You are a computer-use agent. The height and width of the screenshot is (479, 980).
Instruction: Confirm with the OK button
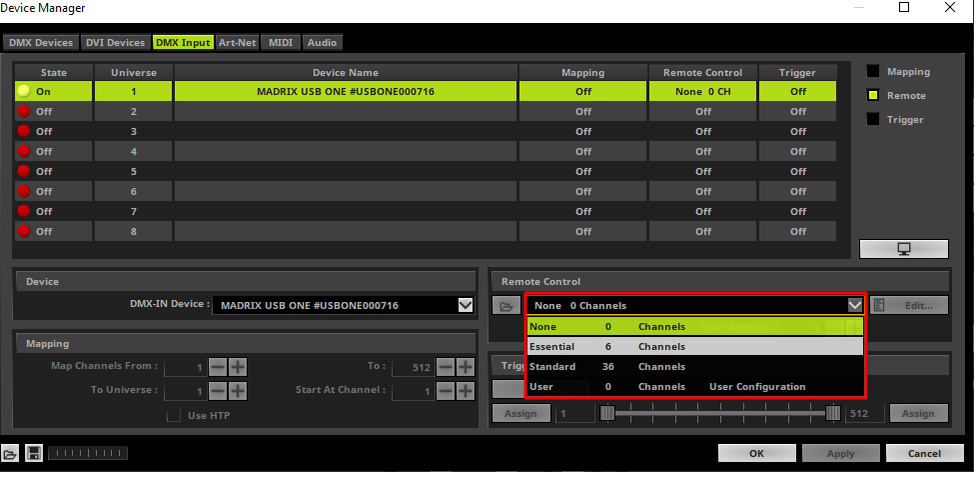coord(757,453)
